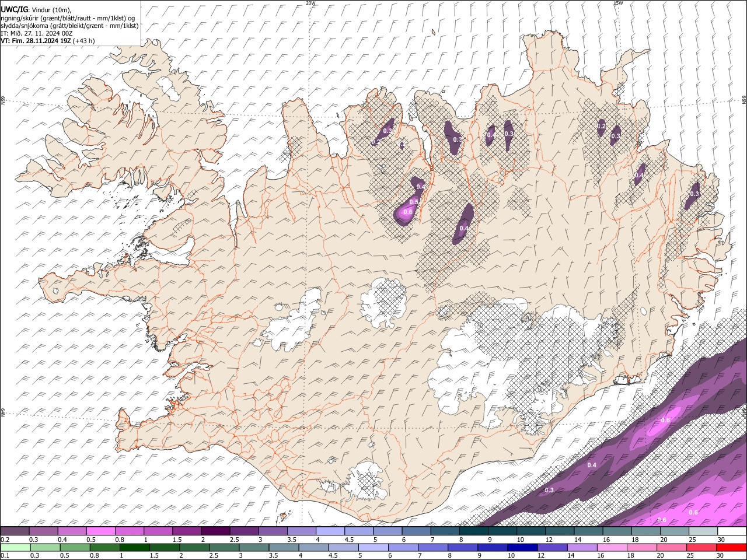Pick the darkest purple swatch starting at 2 in upper legend
Screen dimensions: 747x560
pyautogui.click(x=215, y=531)
